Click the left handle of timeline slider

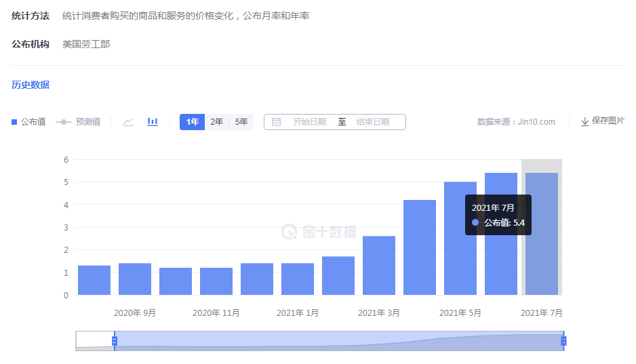tap(115, 341)
